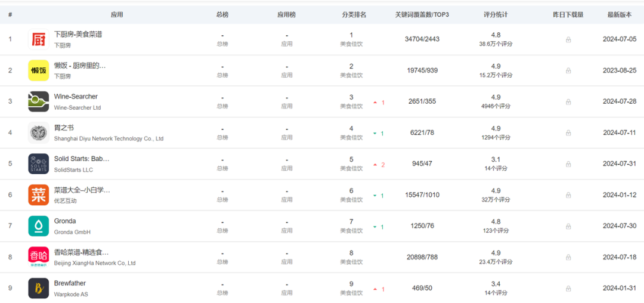Click developer Shanghai Diyu Network Technology Co., Ltd
The height and width of the screenshot is (303, 644).
[x=109, y=139]
